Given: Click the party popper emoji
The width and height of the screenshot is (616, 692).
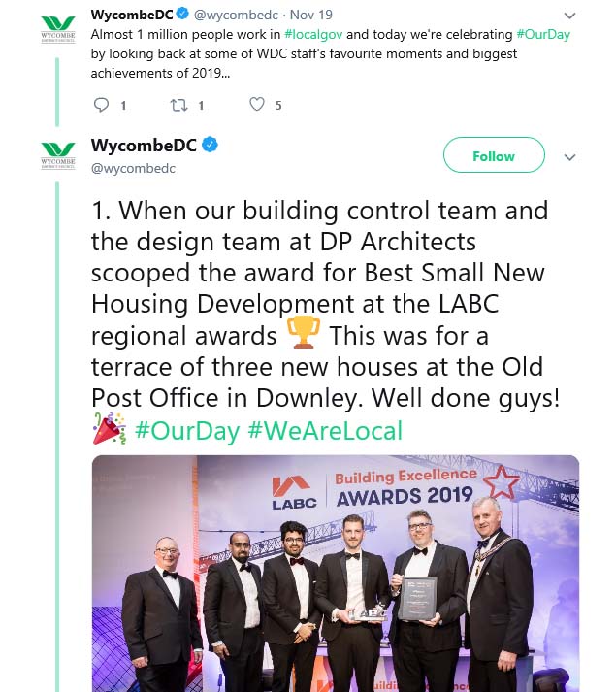Looking at the screenshot, I should 109,428.
